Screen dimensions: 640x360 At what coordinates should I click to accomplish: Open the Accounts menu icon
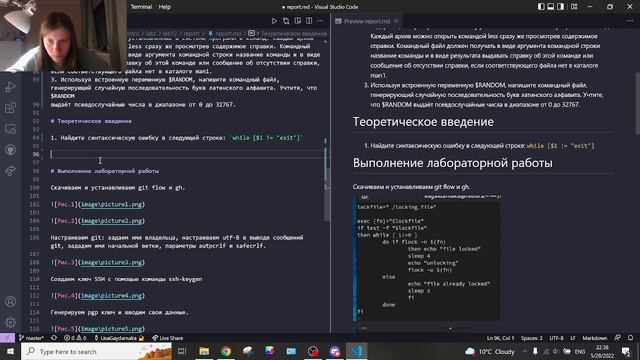(10, 302)
